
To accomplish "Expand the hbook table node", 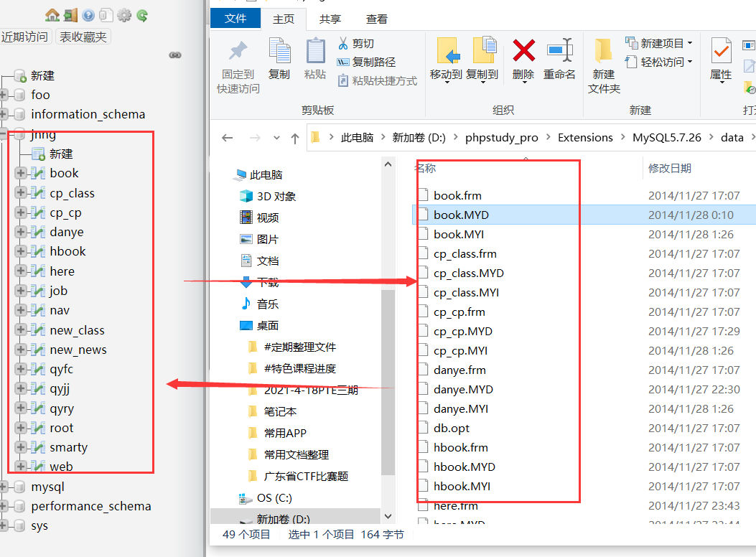I will tap(20, 251).
